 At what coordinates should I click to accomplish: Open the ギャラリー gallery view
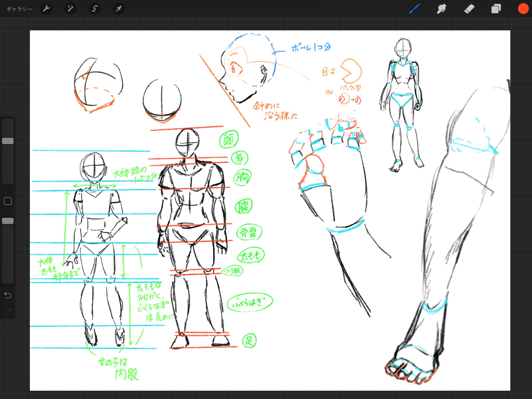19,9
